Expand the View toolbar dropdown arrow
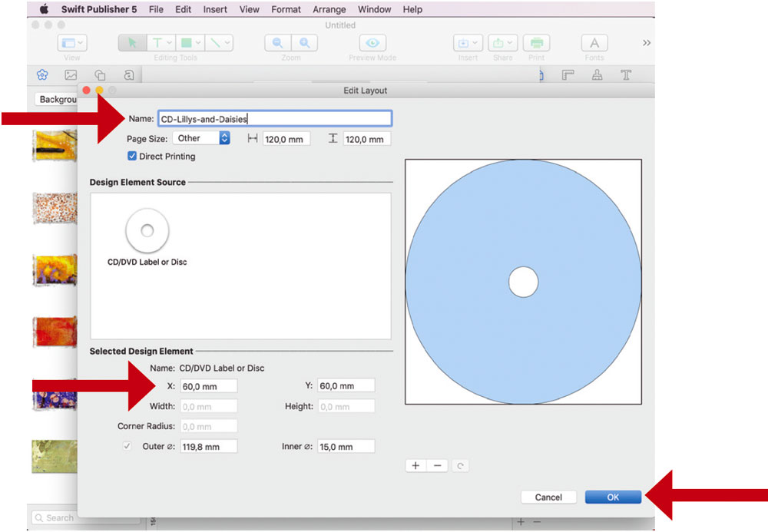This screenshot has height=532, width=768. 81,43
